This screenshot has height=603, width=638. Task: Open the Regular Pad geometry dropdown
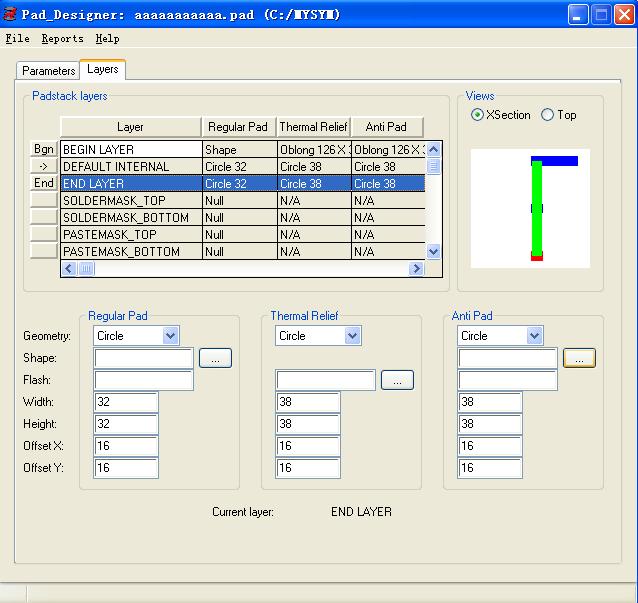pyautogui.click(x=170, y=336)
